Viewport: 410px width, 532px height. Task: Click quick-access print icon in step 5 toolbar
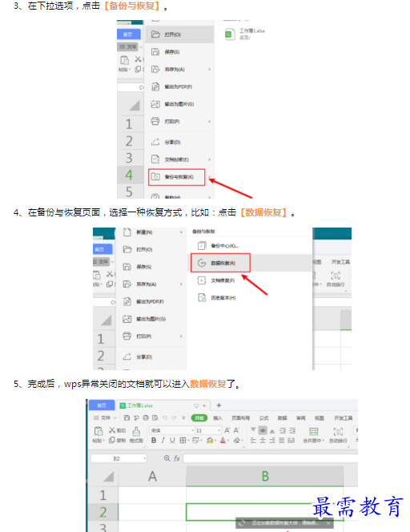tap(146, 417)
